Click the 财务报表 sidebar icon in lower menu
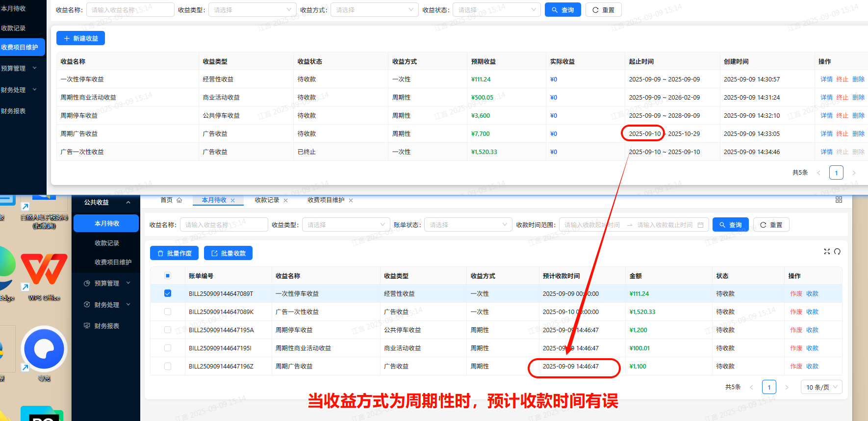868x421 pixels. click(87, 326)
